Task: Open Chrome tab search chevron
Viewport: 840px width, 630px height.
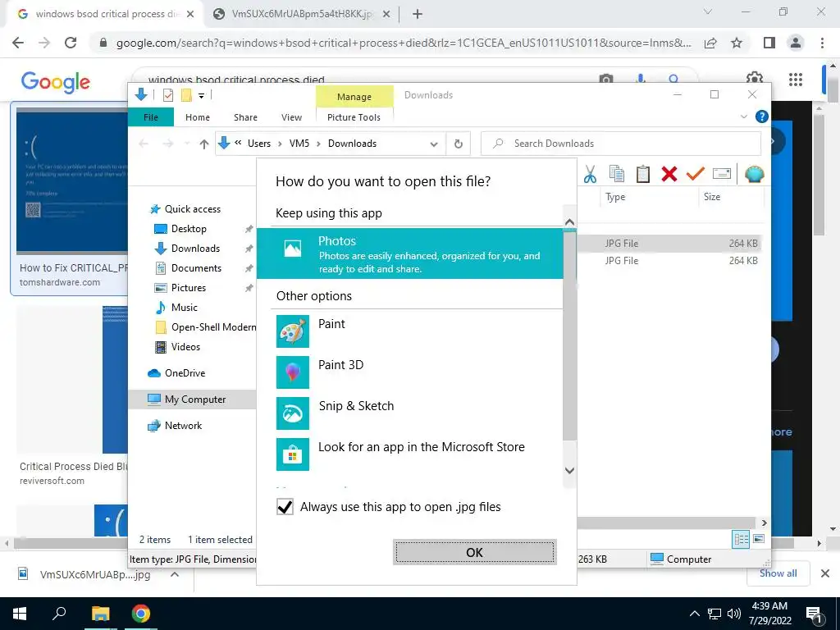Action: pyautogui.click(x=708, y=11)
